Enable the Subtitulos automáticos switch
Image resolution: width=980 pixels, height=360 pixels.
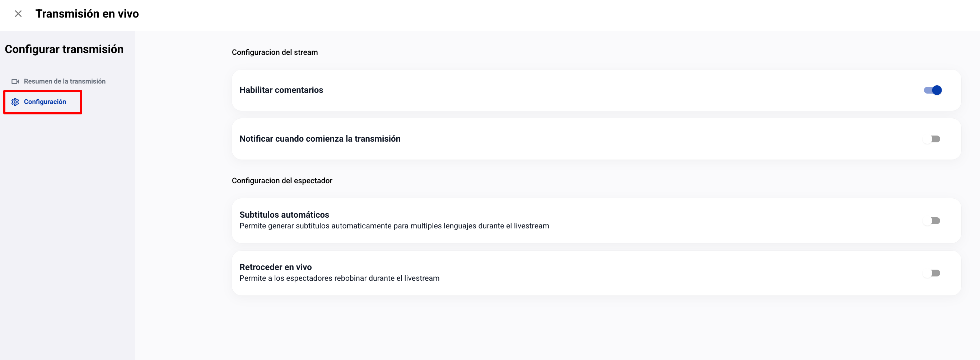click(932, 221)
